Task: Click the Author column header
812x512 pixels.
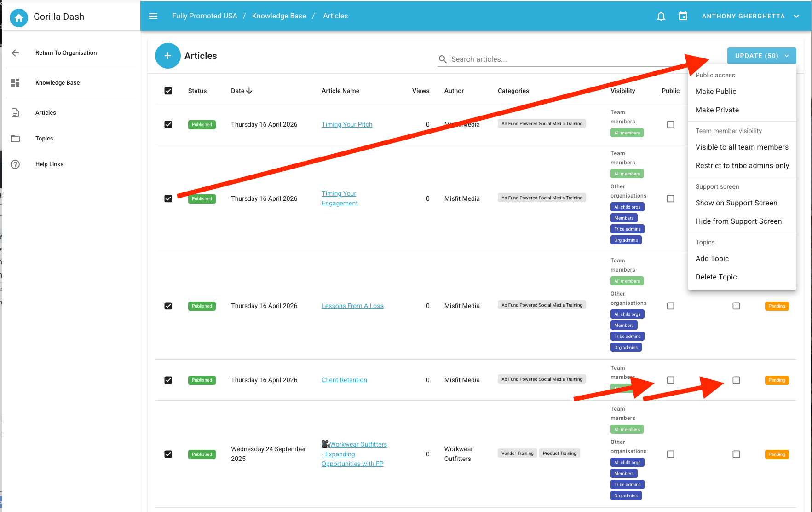Action: (454, 91)
